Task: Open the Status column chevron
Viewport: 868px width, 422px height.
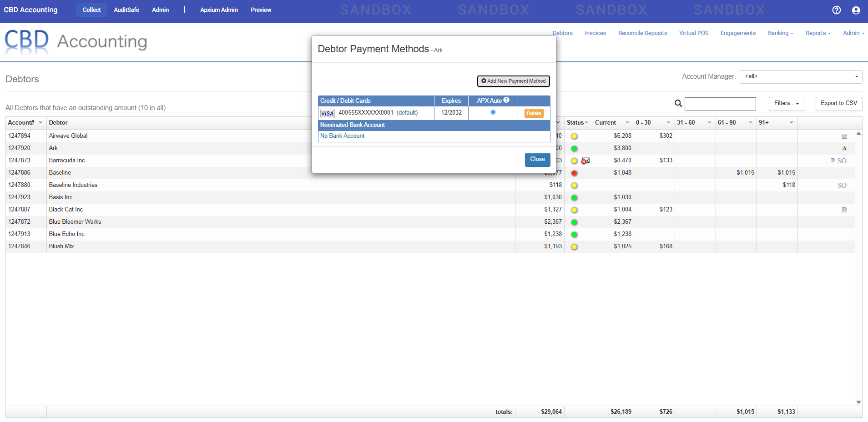Action: [x=587, y=122]
